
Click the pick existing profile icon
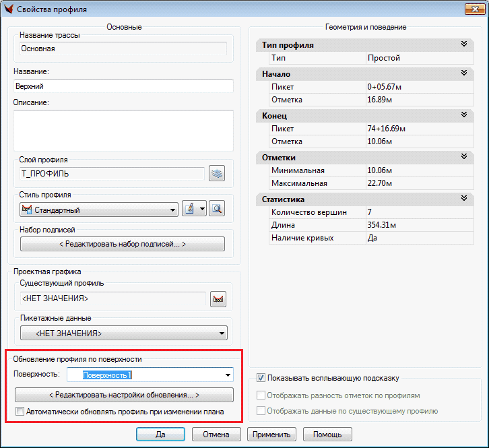pyautogui.click(x=217, y=299)
